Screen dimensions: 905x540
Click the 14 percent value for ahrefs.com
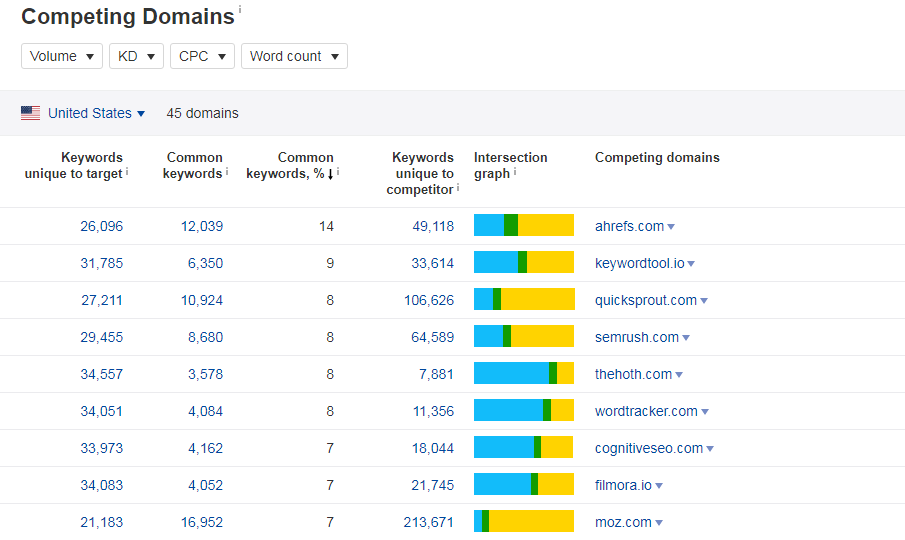pos(326,226)
